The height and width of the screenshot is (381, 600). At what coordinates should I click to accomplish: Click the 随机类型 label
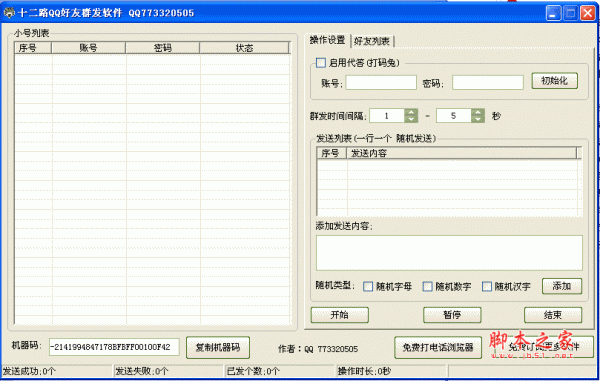pyautogui.click(x=335, y=285)
